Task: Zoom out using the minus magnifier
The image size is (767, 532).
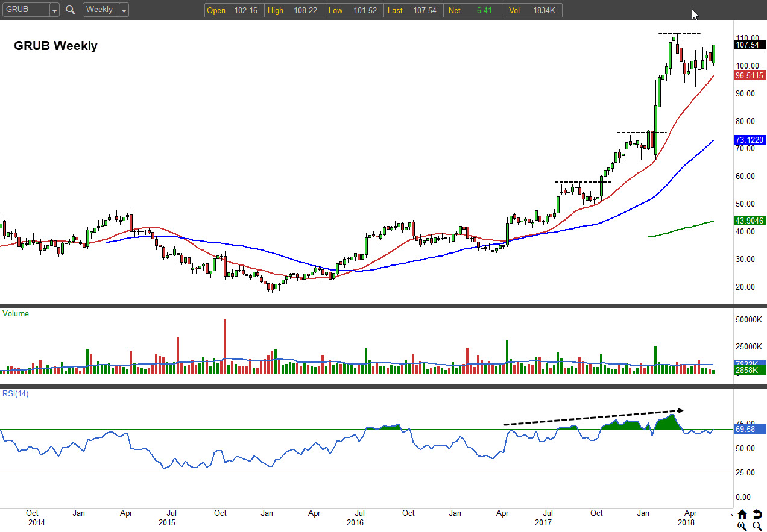Action: click(x=757, y=526)
